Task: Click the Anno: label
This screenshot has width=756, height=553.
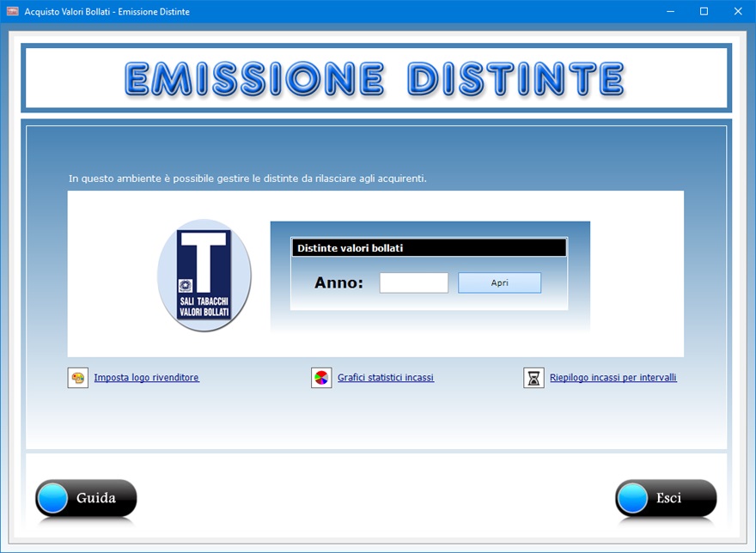Action: point(338,283)
